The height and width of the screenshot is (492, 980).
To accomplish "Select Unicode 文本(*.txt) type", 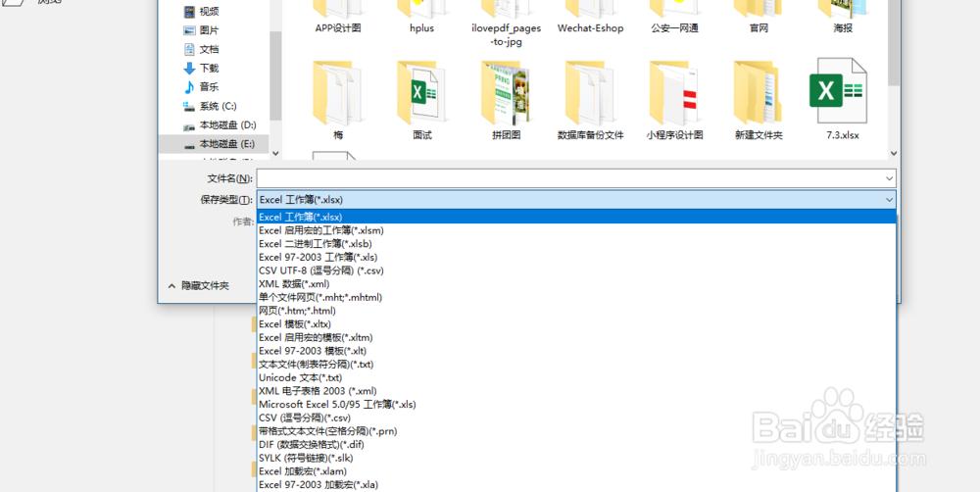I will pos(576,377).
